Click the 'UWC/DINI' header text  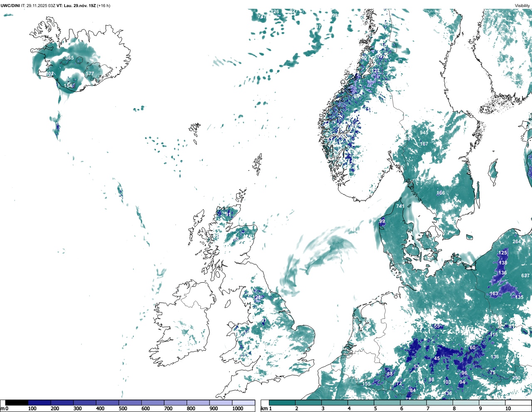[x=10, y=6]
